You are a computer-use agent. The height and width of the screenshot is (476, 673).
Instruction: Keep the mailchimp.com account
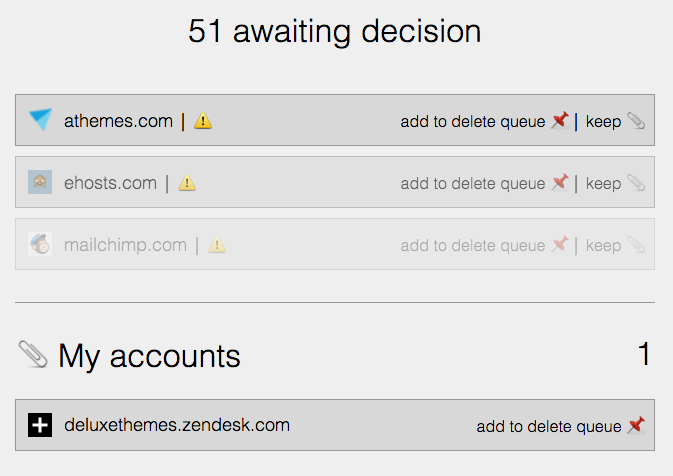pyautogui.click(x=603, y=246)
